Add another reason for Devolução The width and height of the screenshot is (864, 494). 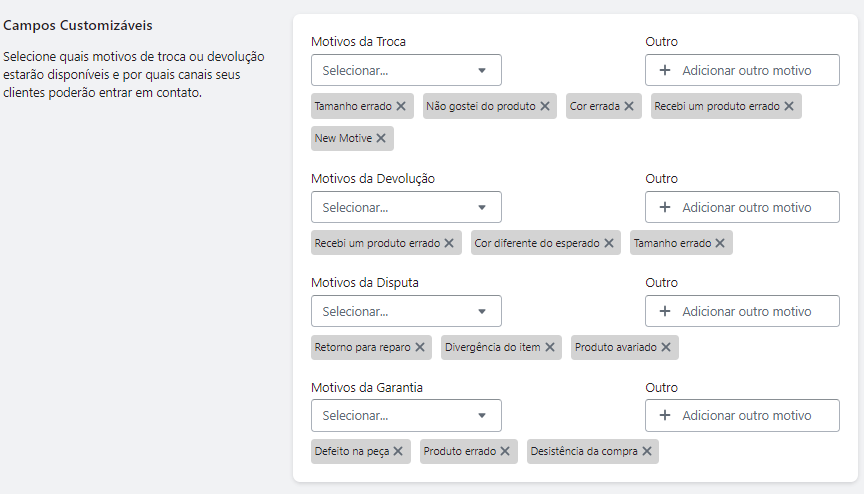pyautogui.click(x=742, y=208)
